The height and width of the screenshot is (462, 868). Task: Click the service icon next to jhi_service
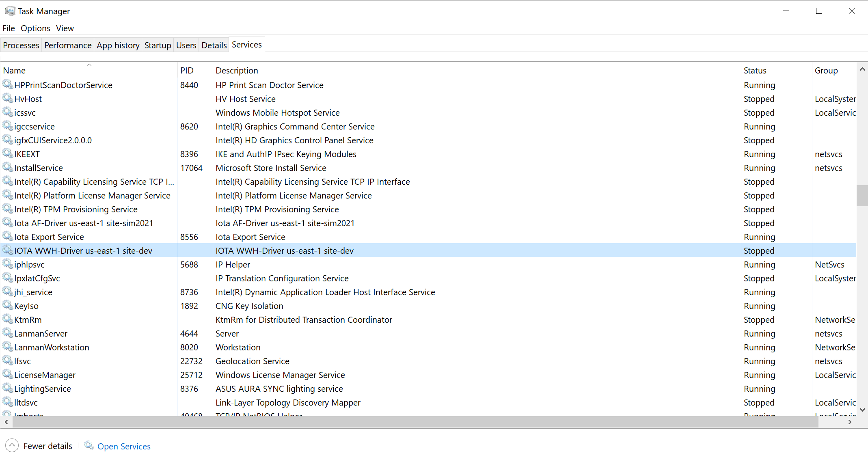(8, 291)
